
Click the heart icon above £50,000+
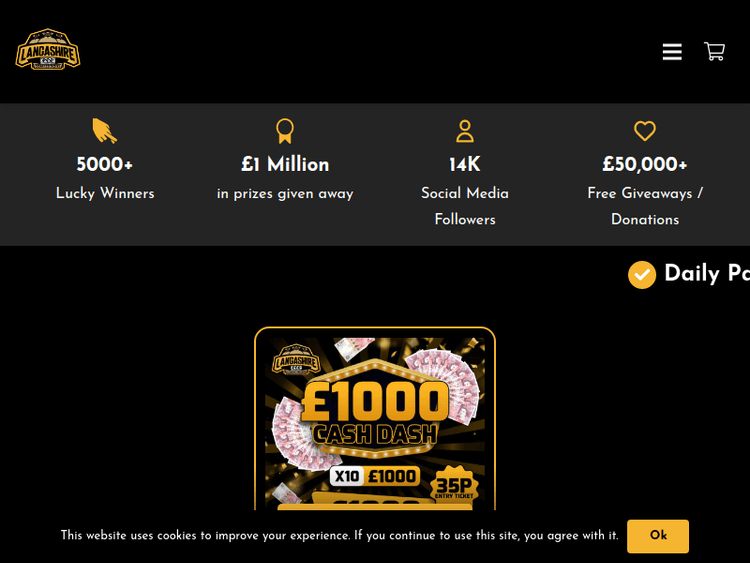(x=645, y=131)
